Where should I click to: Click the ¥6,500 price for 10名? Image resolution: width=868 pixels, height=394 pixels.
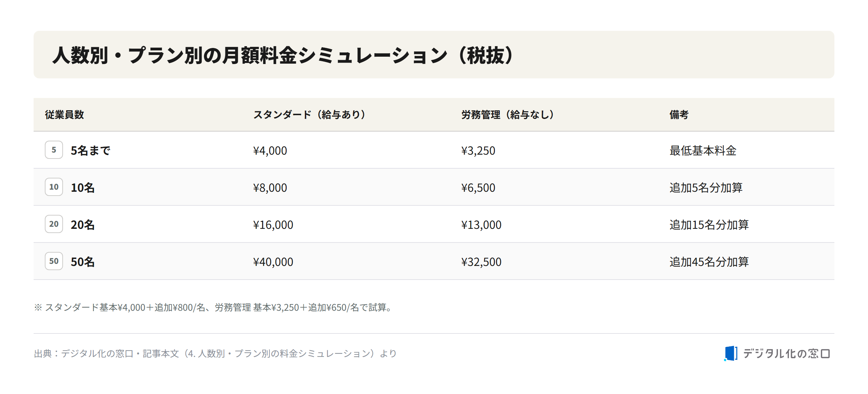[478, 188]
